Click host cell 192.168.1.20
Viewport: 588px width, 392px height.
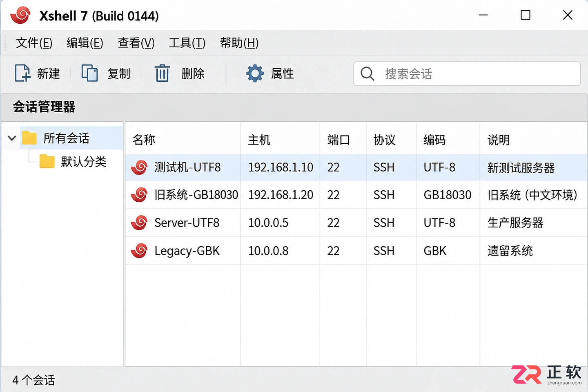coord(281,195)
